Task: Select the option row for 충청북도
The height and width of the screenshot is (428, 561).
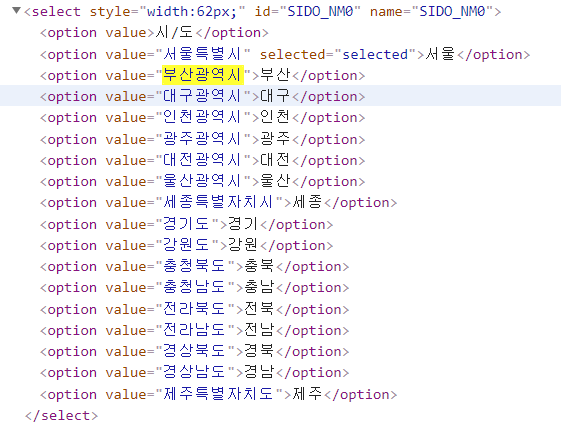Action: [x=194, y=267]
